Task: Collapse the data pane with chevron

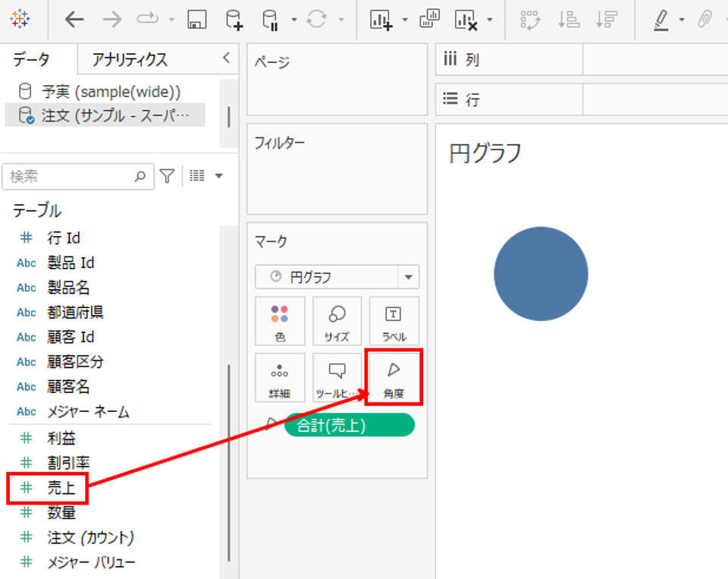Action: pos(226,58)
